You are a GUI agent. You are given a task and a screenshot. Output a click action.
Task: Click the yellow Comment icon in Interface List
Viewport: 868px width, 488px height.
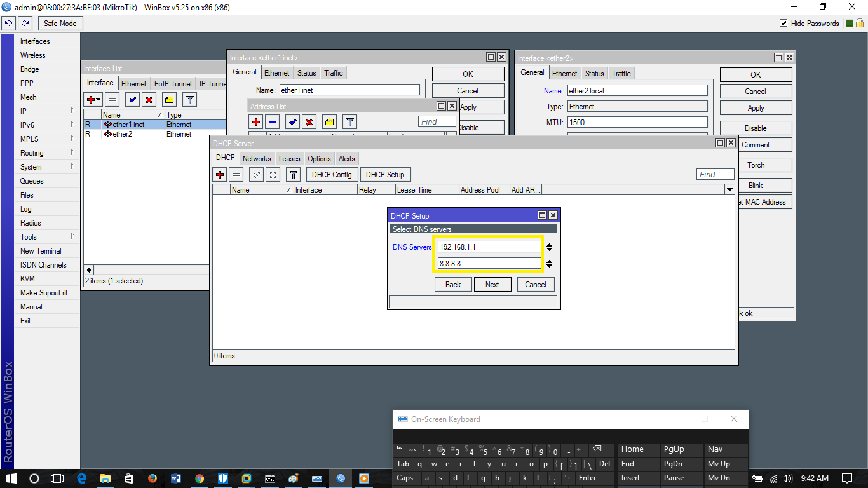click(x=169, y=100)
